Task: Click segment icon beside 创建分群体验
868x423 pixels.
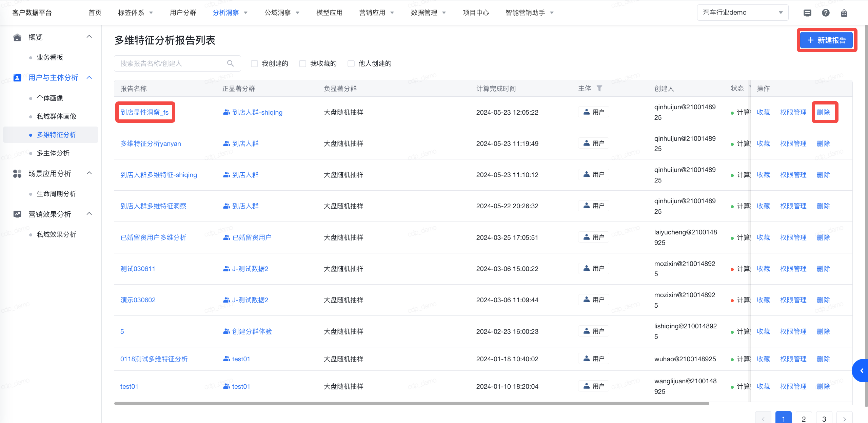Action: [x=226, y=331]
